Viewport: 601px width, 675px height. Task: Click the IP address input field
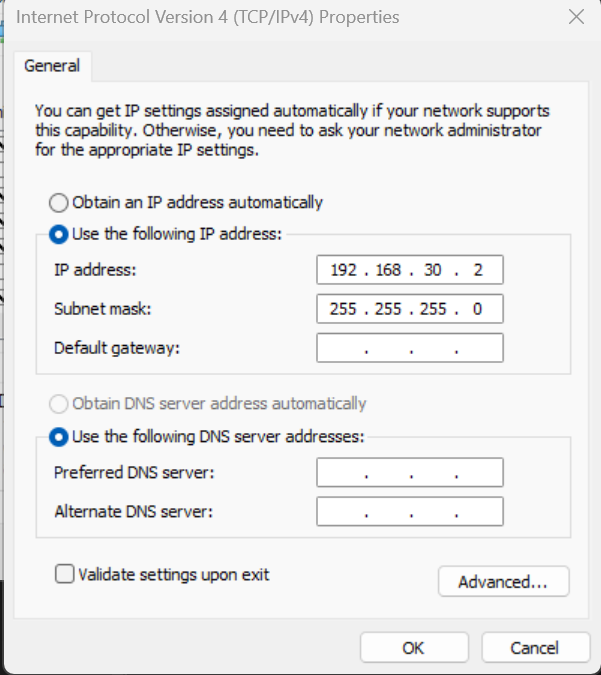[409, 270]
